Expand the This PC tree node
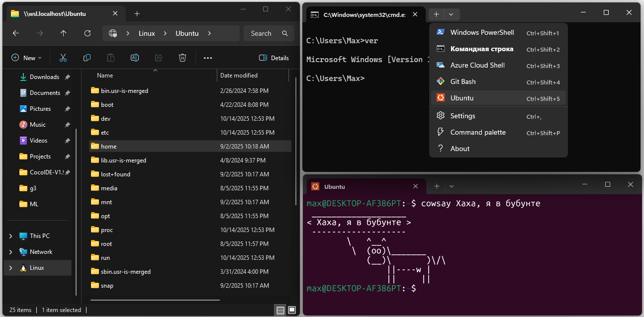 click(x=11, y=236)
